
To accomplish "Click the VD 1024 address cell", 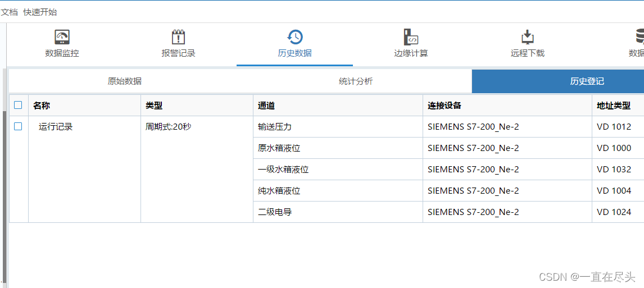I will [618, 212].
